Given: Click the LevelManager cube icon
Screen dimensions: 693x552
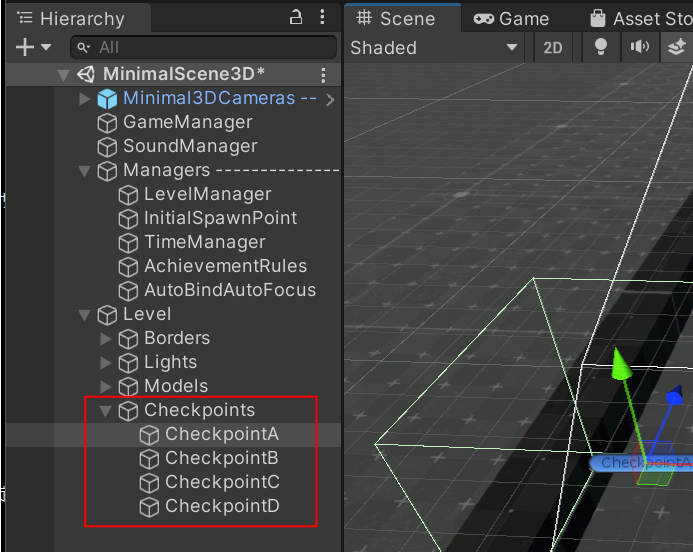Looking at the screenshot, I should pyautogui.click(x=128, y=195).
